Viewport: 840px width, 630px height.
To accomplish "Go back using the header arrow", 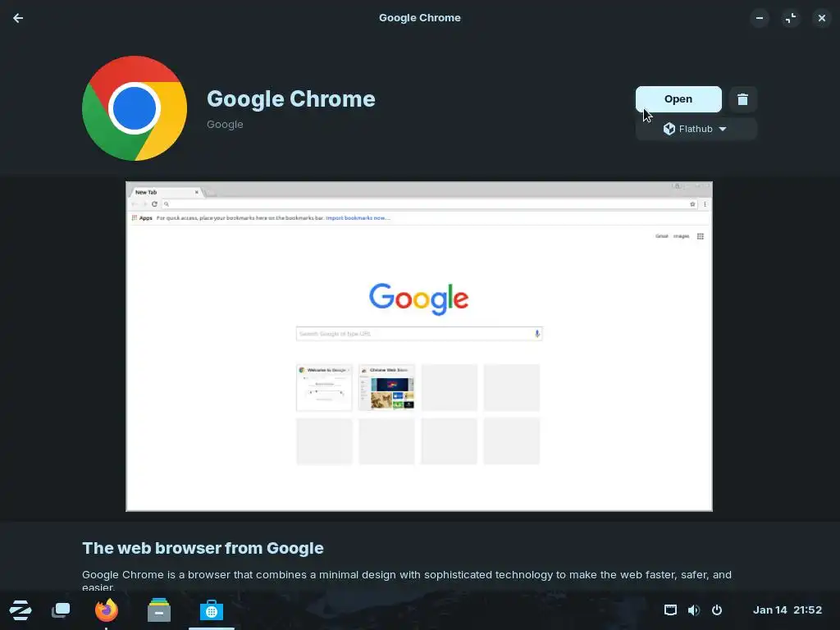I will [18, 18].
